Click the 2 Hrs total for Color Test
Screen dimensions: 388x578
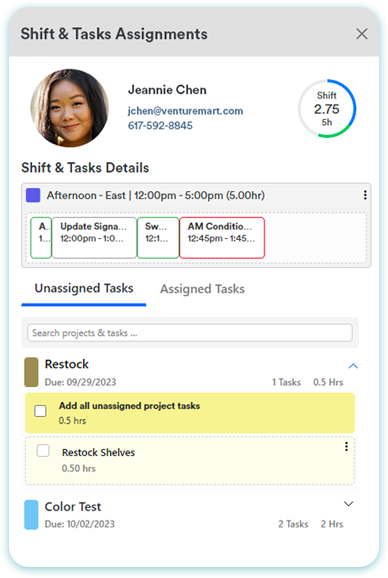[x=332, y=524]
